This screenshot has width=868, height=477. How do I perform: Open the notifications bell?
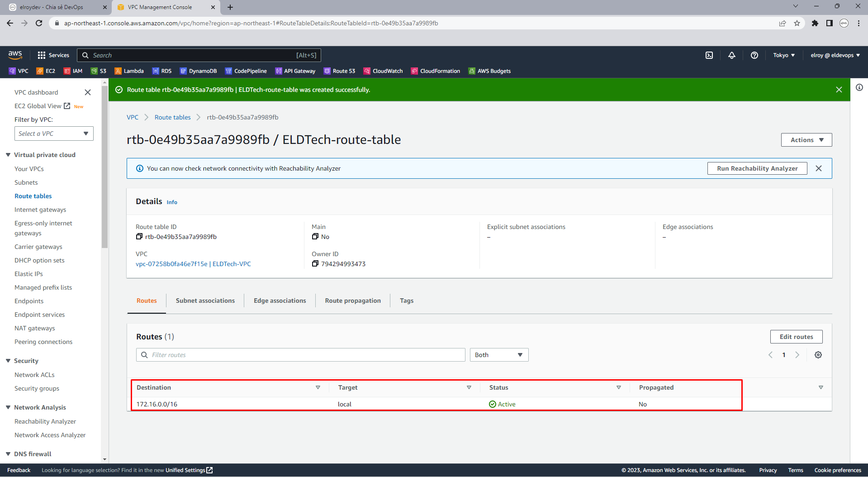[732, 55]
